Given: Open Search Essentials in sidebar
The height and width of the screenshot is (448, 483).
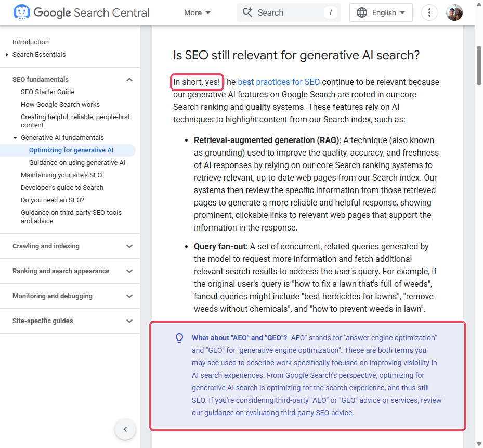Looking at the screenshot, I should tap(39, 55).
